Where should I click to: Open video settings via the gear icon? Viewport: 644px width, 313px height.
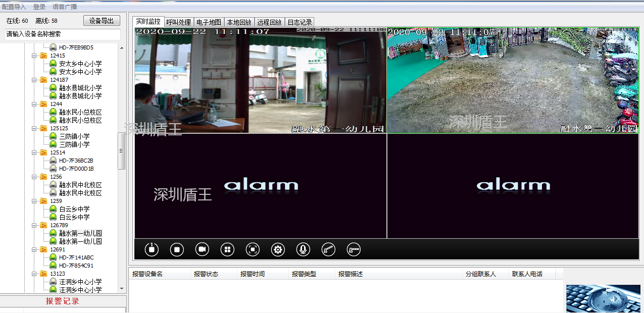(277, 249)
